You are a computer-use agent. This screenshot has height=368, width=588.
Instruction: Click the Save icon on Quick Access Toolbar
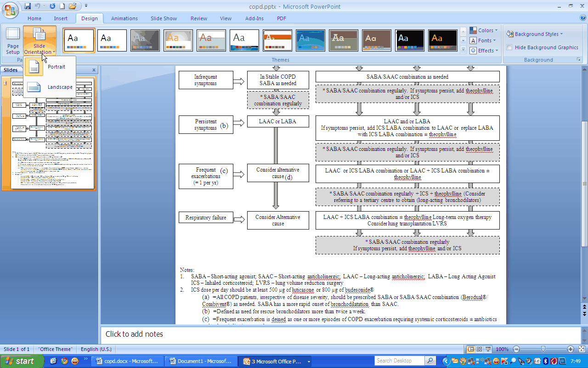point(28,6)
